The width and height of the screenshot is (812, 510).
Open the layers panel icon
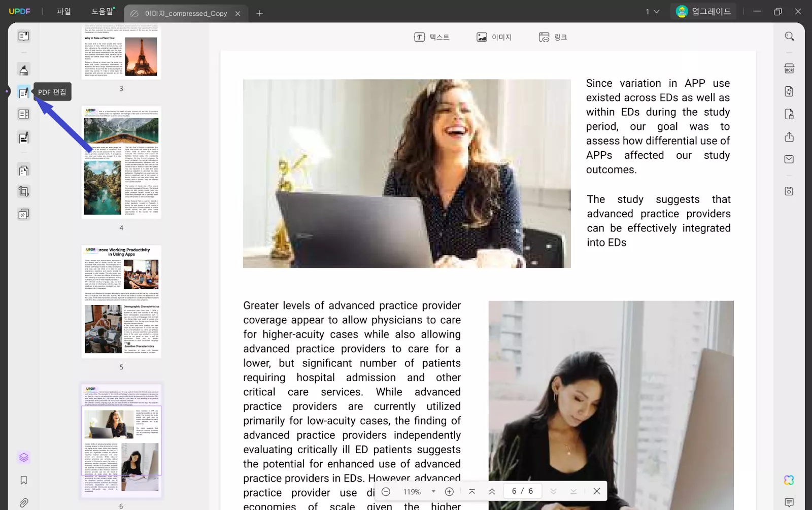tap(24, 458)
